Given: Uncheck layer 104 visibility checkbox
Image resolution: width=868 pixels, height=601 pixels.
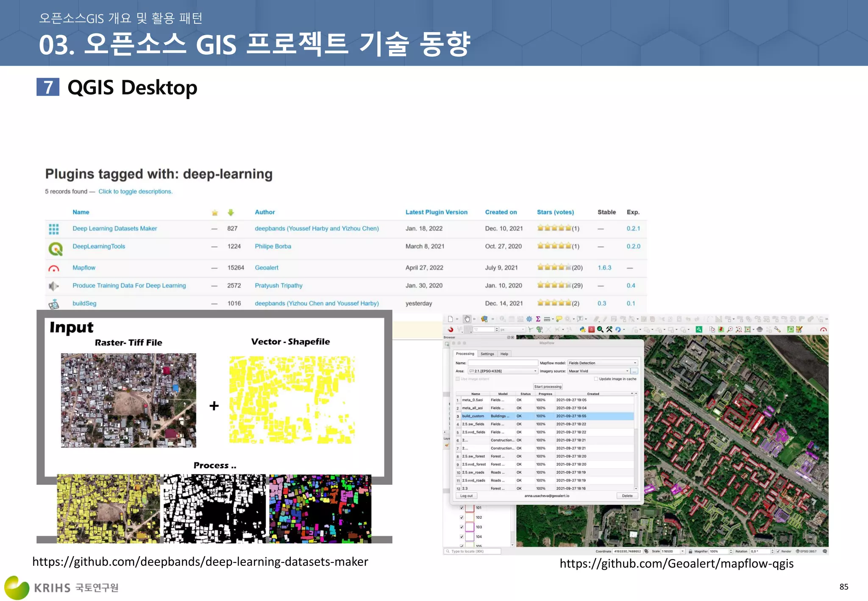Looking at the screenshot, I should 462,537.
